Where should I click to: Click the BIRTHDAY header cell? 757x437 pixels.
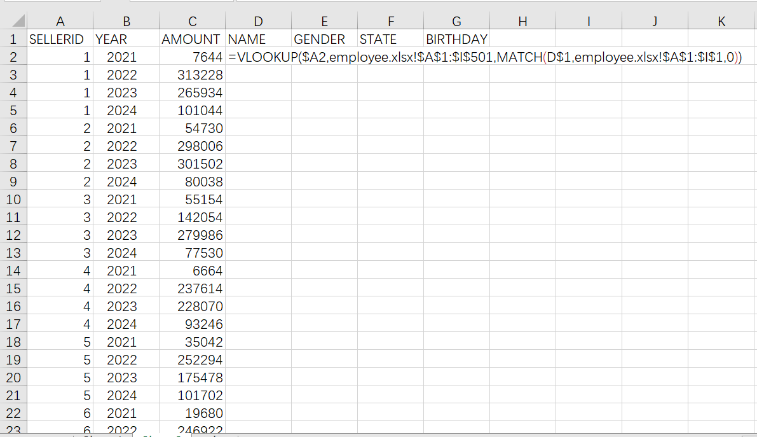(457, 39)
